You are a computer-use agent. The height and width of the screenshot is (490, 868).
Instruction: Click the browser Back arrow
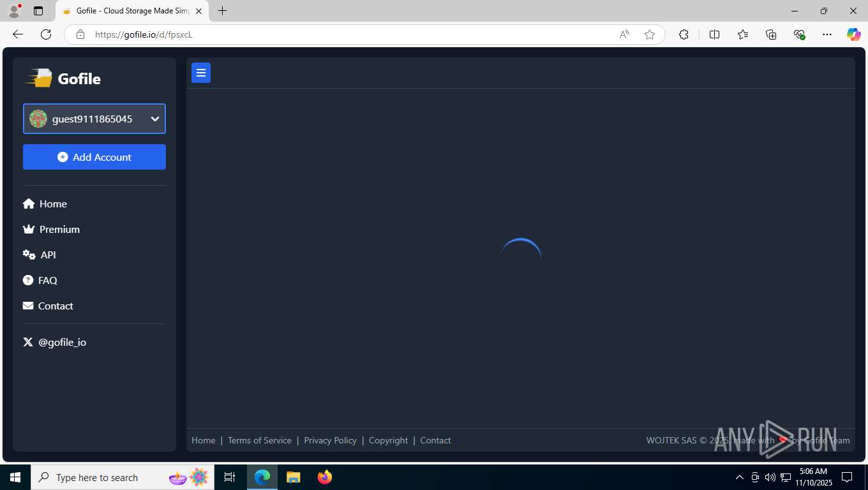click(18, 34)
